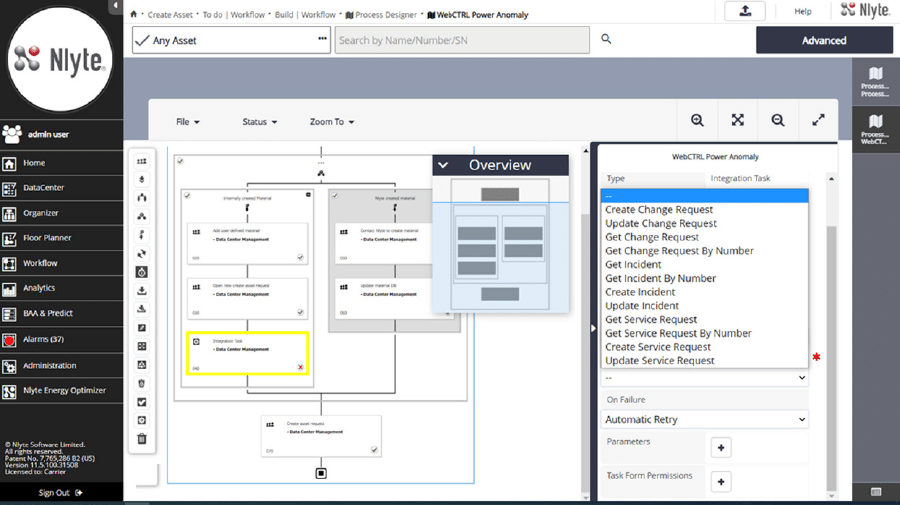The image size is (900, 505).
Task: Click the trash icon at palette bottom
Action: (x=142, y=438)
